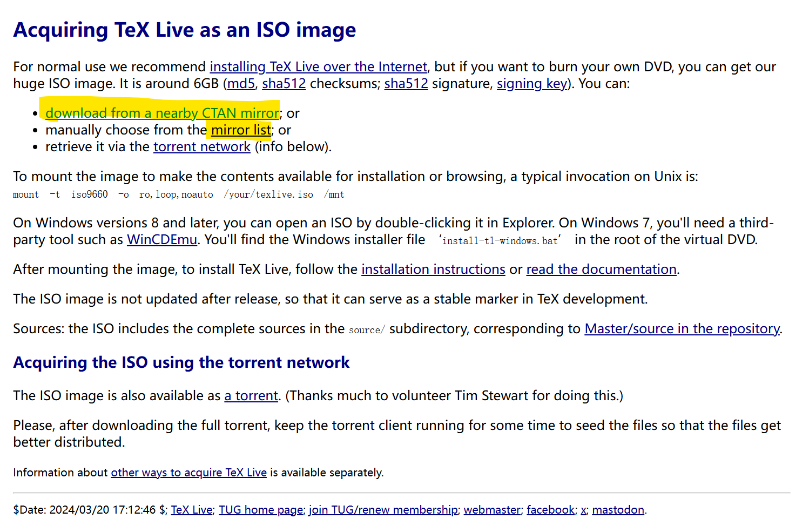Open the highlighted mirror list link
Viewport: 809px width, 532px height.
[241, 130]
